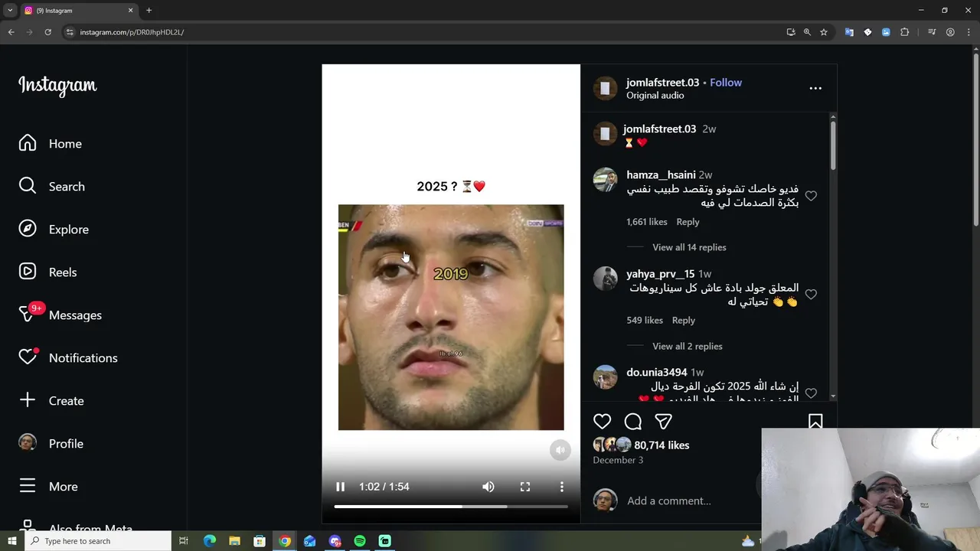Open the More menu in the sidebar

(x=48, y=487)
